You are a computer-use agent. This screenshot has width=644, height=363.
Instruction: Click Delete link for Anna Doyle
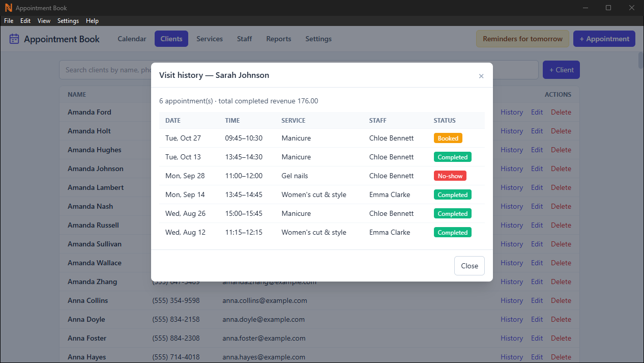coord(561,319)
